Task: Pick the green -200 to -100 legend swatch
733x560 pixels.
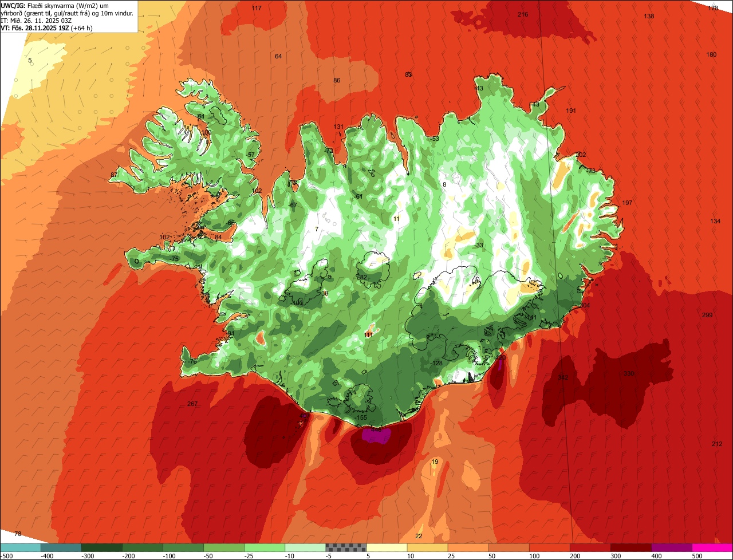Action: (x=142, y=547)
